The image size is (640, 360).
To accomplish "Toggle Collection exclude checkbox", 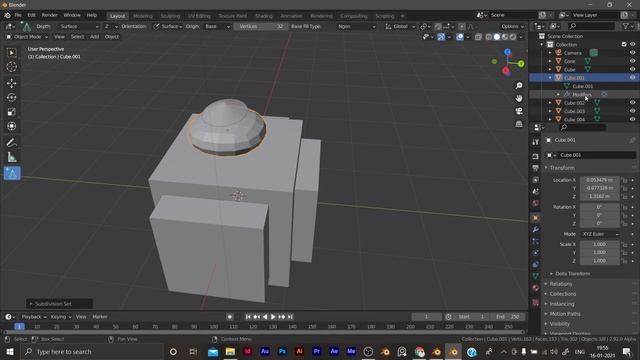I will pyautogui.click(x=624, y=44).
